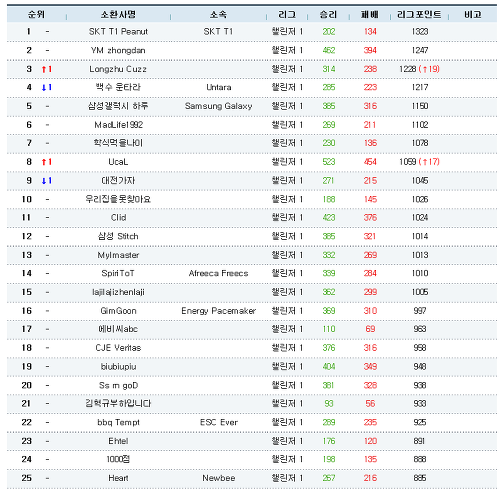The width and height of the screenshot is (500, 491).
Task: Select summoner Clid
Action: point(118,218)
